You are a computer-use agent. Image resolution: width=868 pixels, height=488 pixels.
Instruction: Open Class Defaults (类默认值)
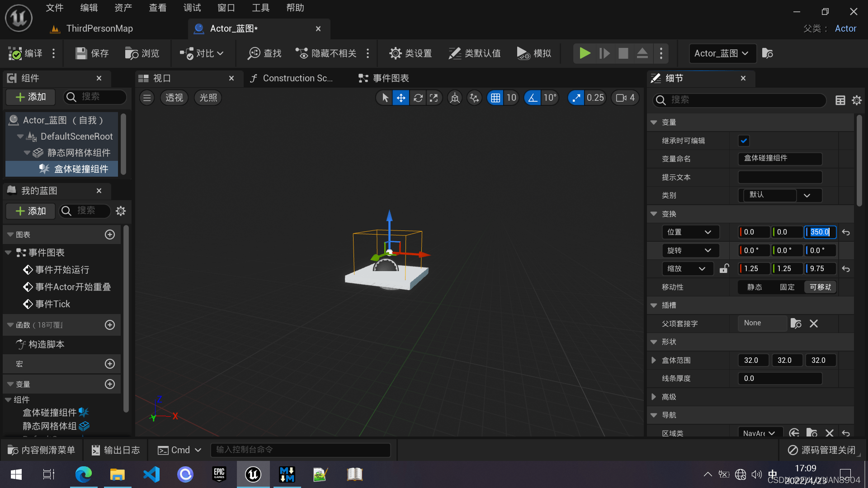(474, 53)
